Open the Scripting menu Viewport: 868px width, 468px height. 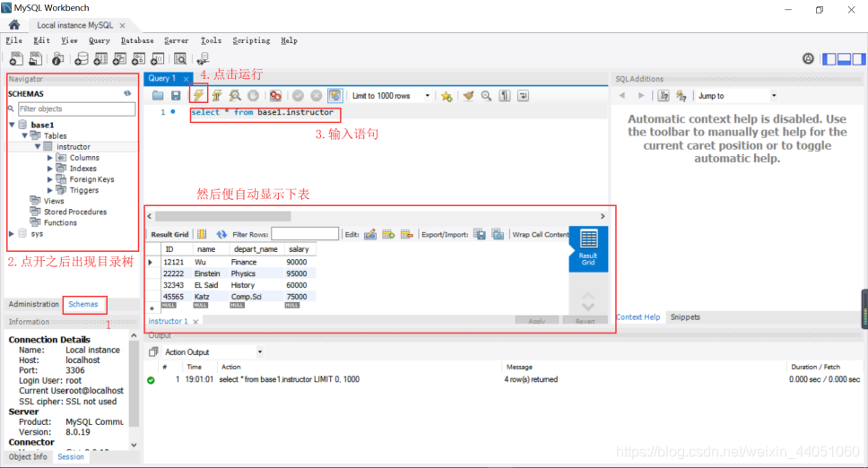pyautogui.click(x=251, y=40)
